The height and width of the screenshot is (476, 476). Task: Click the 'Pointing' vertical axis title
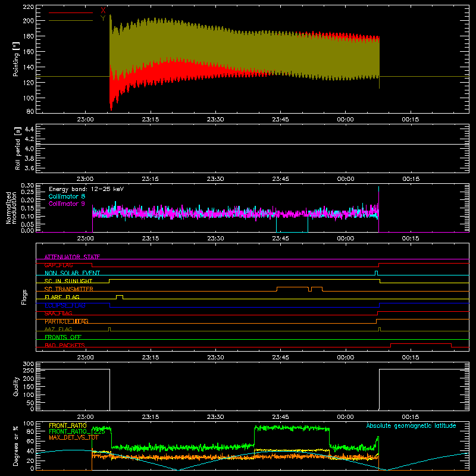point(16,59)
